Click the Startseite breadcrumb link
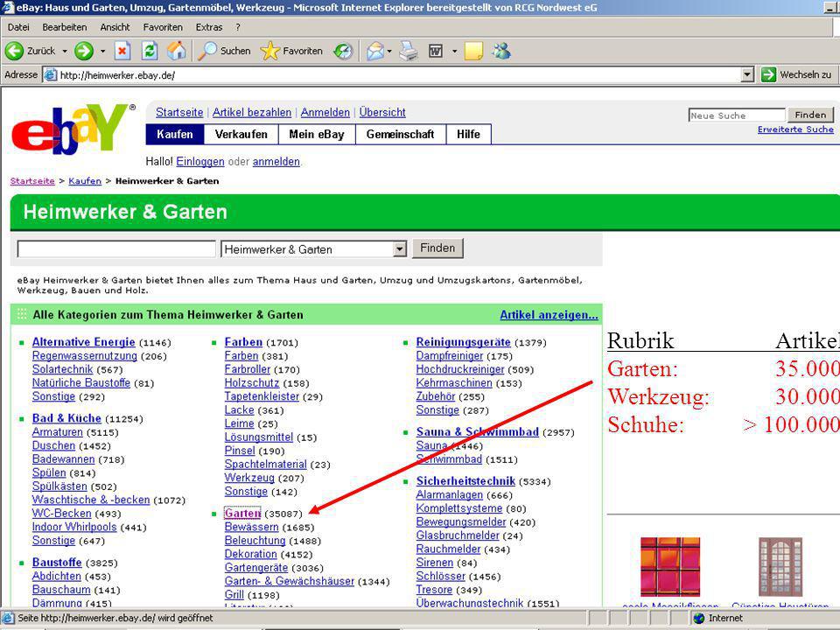The width and height of the screenshot is (840, 630). click(x=32, y=181)
